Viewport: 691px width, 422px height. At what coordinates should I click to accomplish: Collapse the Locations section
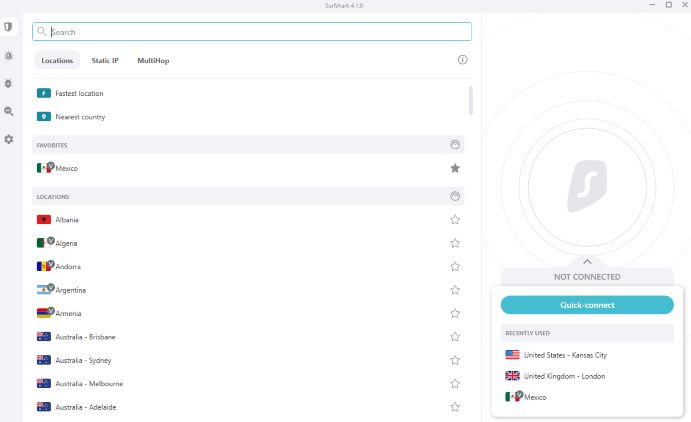click(x=455, y=196)
